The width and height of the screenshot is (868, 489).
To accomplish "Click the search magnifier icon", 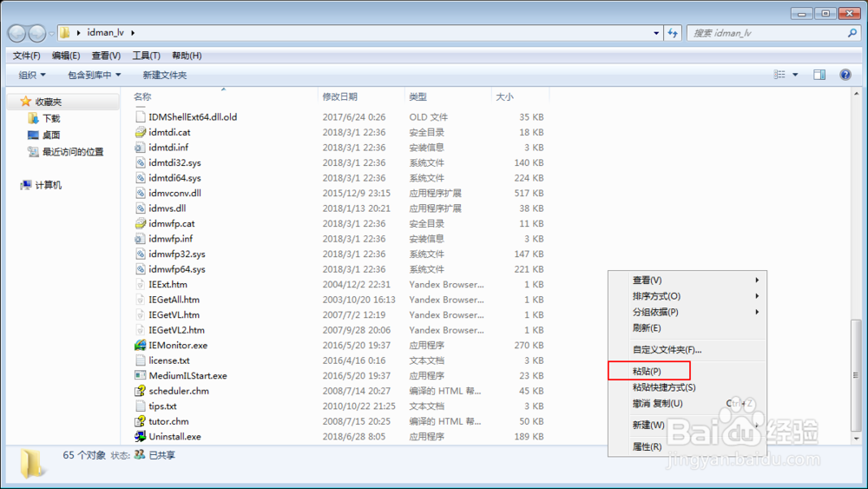I will 852,33.
